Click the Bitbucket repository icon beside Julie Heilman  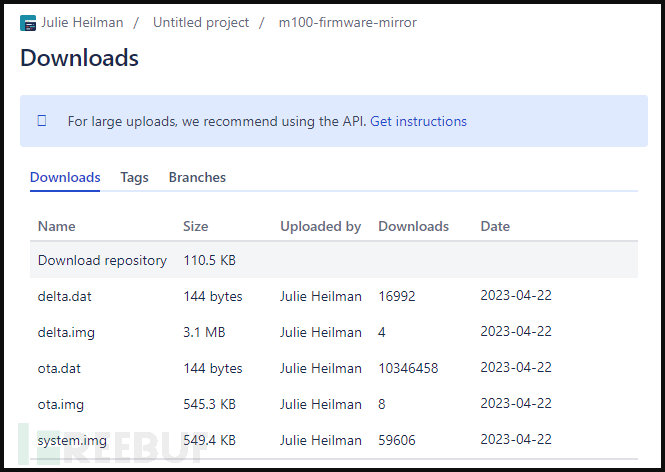[28, 22]
